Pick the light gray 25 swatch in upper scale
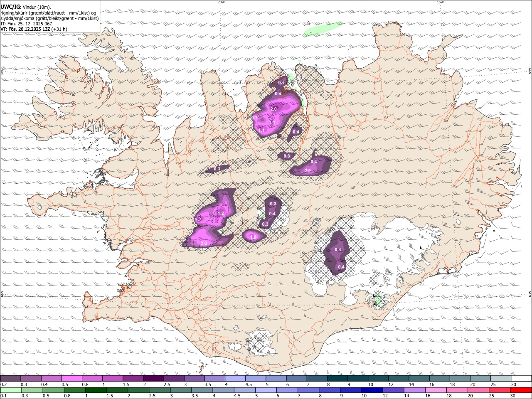 pyautogui.click(x=501, y=378)
